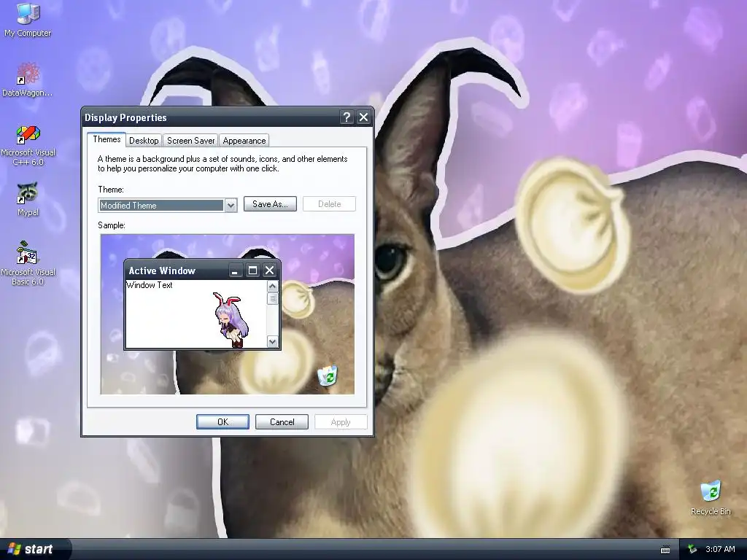Switch to the Themes tab
This screenshot has height=560, width=747.
(x=107, y=139)
